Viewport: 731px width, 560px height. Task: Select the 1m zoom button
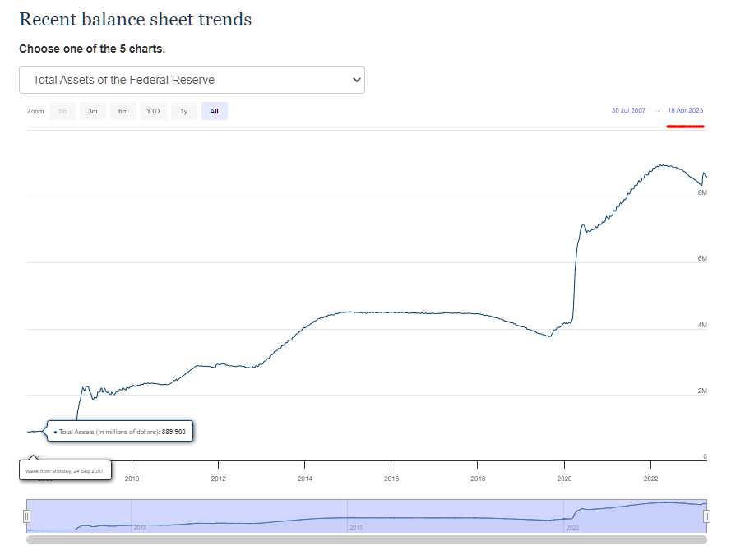(x=62, y=111)
